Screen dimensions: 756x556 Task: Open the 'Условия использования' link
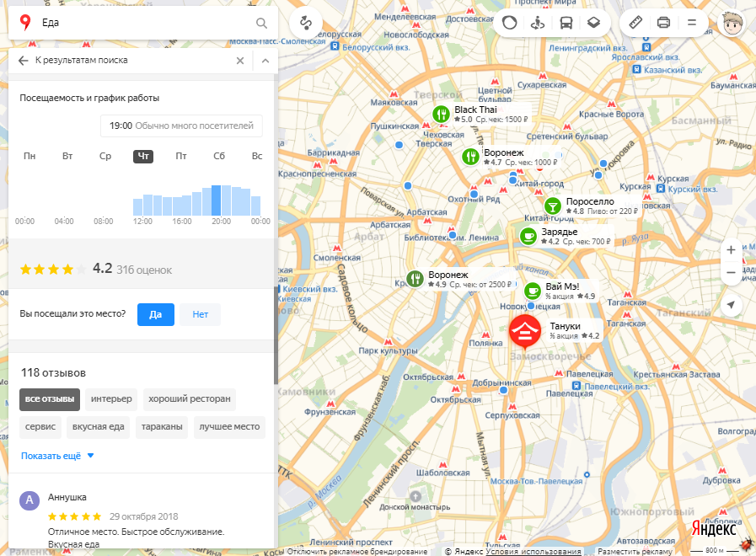point(533,552)
